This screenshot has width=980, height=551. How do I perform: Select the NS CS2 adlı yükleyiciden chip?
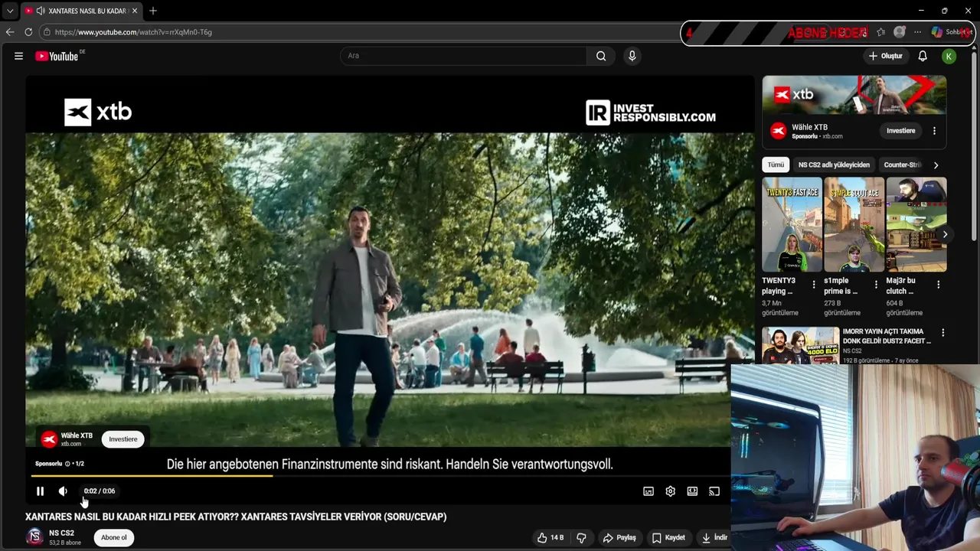click(834, 165)
